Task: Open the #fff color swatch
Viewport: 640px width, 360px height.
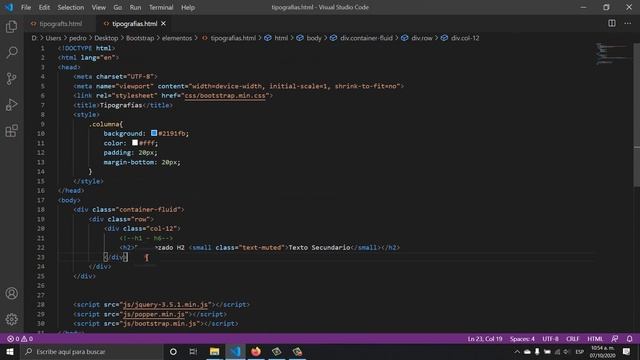Action: (135, 142)
